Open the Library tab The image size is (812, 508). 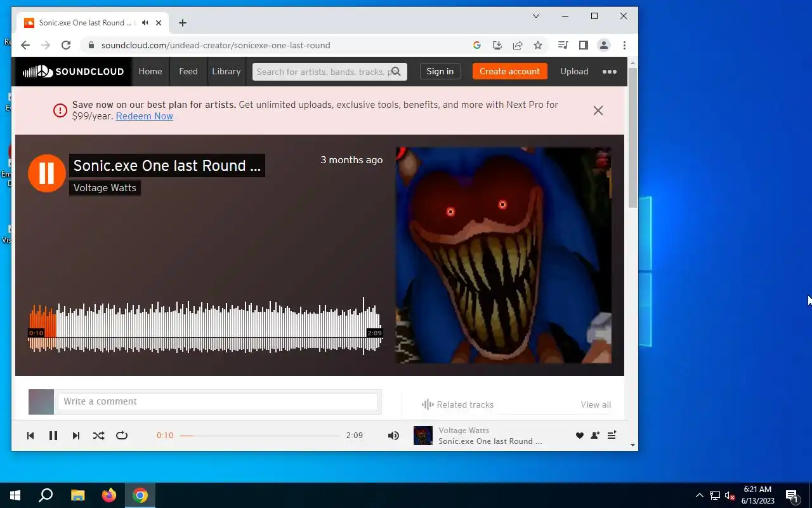[226, 72]
